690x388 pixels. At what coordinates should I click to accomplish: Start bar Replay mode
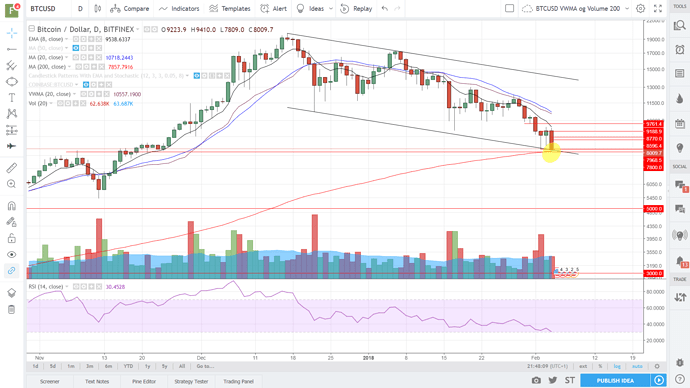356,8
